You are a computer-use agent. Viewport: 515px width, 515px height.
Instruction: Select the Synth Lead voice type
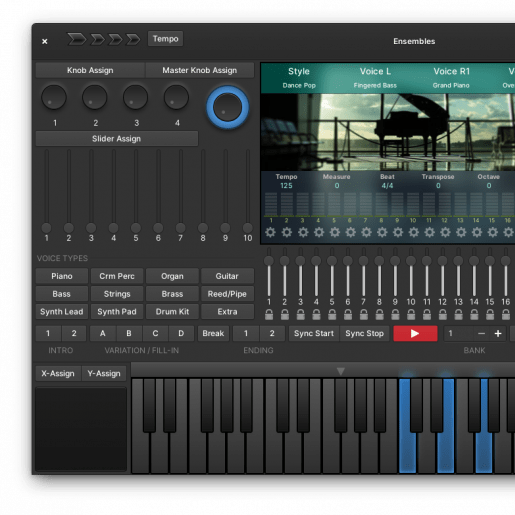pyautogui.click(x=62, y=312)
